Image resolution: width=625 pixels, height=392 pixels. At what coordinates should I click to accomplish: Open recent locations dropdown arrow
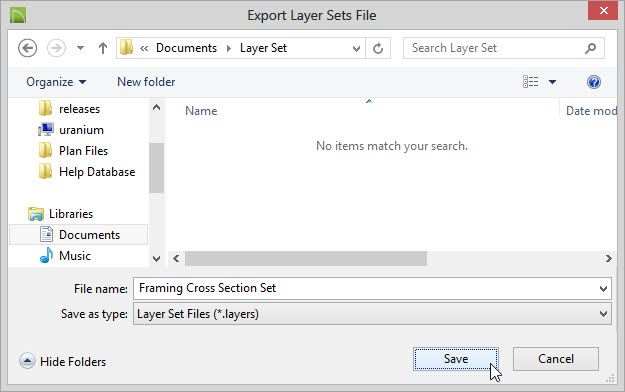coord(81,48)
